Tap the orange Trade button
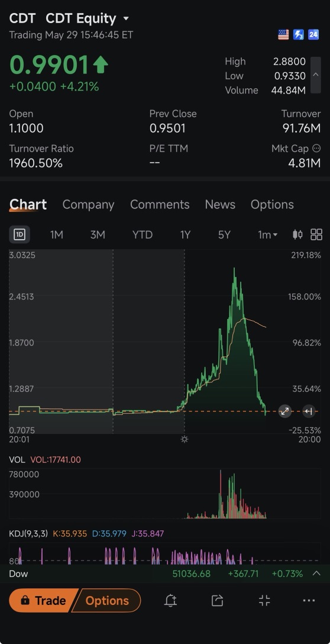330x644 pixels. tap(43, 600)
